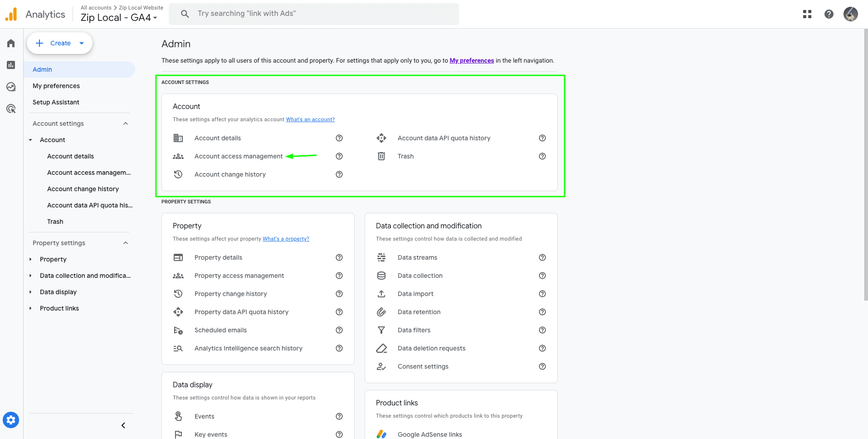Collapse the Account settings section chevron
The width and height of the screenshot is (868, 439).
pyautogui.click(x=126, y=123)
